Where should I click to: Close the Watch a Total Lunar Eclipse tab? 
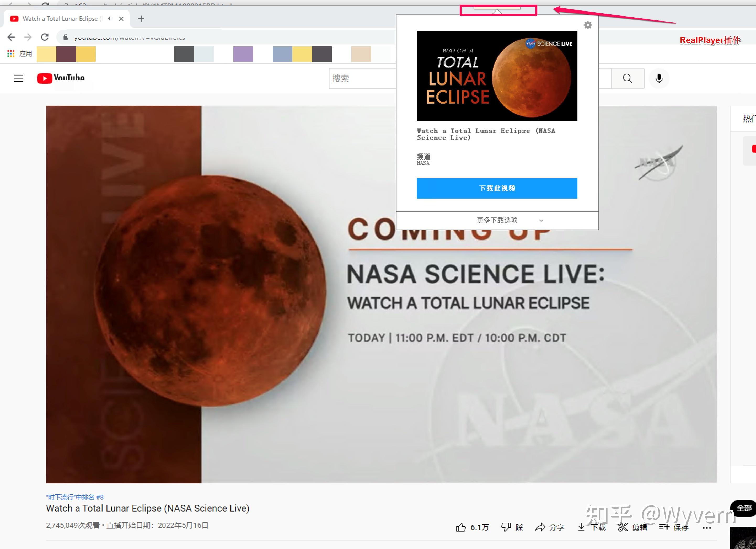click(x=121, y=19)
